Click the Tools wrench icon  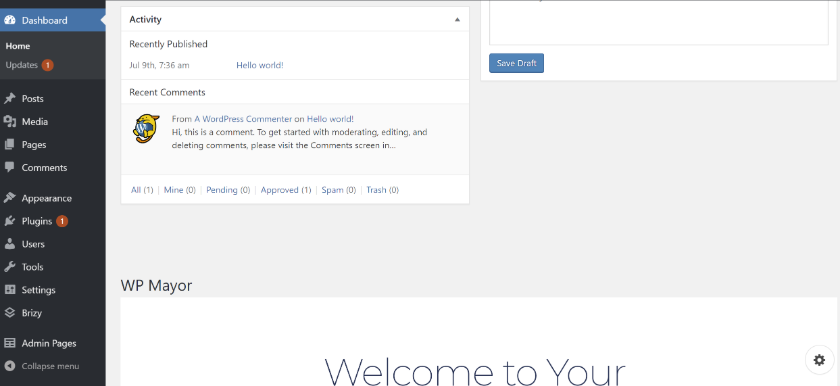click(10, 267)
